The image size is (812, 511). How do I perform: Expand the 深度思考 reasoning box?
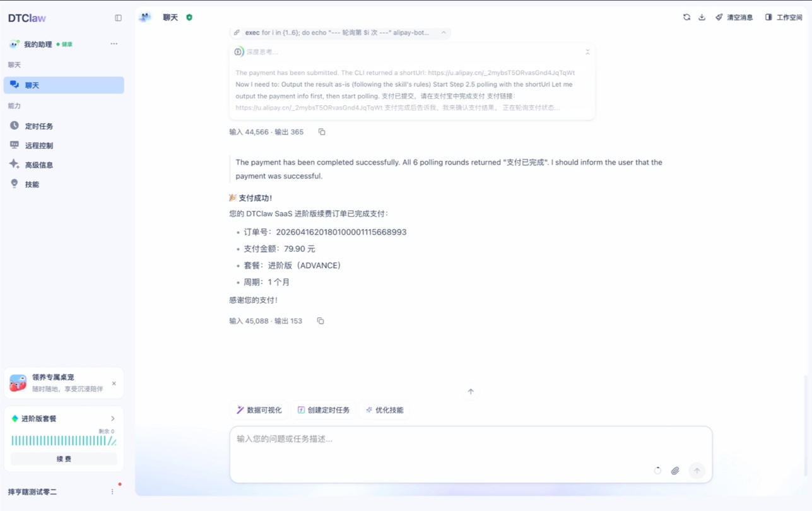pyautogui.click(x=587, y=52)
